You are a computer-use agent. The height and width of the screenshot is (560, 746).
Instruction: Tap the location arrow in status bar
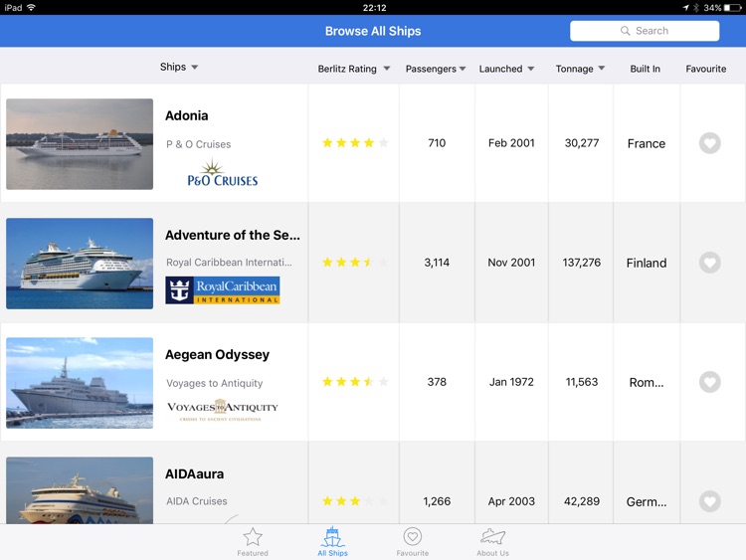point(685,8)
